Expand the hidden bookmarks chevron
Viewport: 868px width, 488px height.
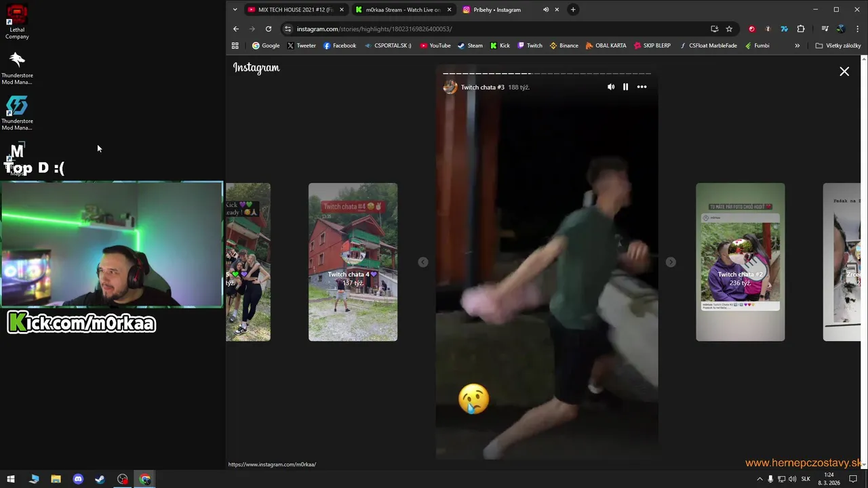click(797, 45)
